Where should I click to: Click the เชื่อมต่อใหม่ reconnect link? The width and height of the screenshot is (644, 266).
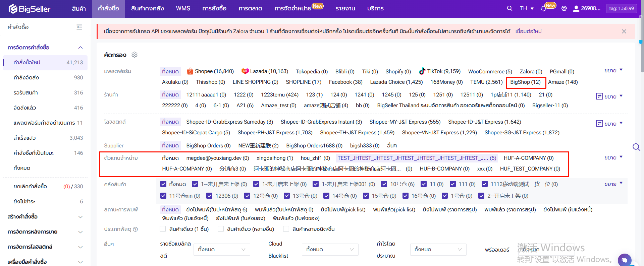point(528,31)
